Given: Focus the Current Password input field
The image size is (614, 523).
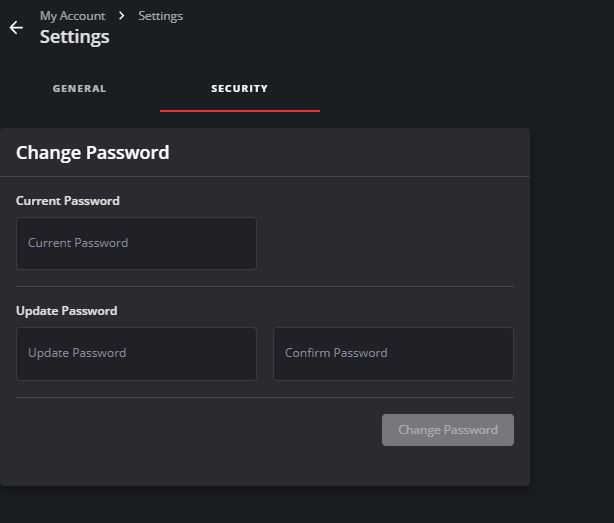Looking at the screenshot, I should click(x=136, y=243).
